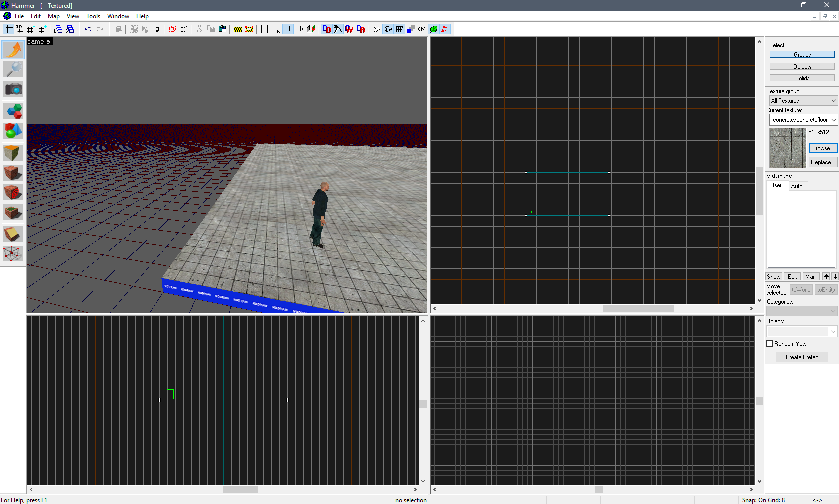Toggle 2D grid display

9,29
